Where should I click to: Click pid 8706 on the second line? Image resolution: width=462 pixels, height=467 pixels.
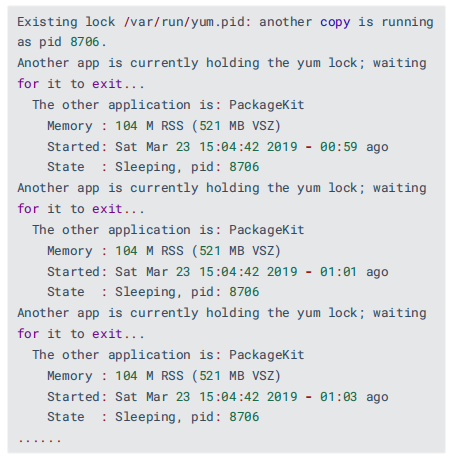pos(84,42)
